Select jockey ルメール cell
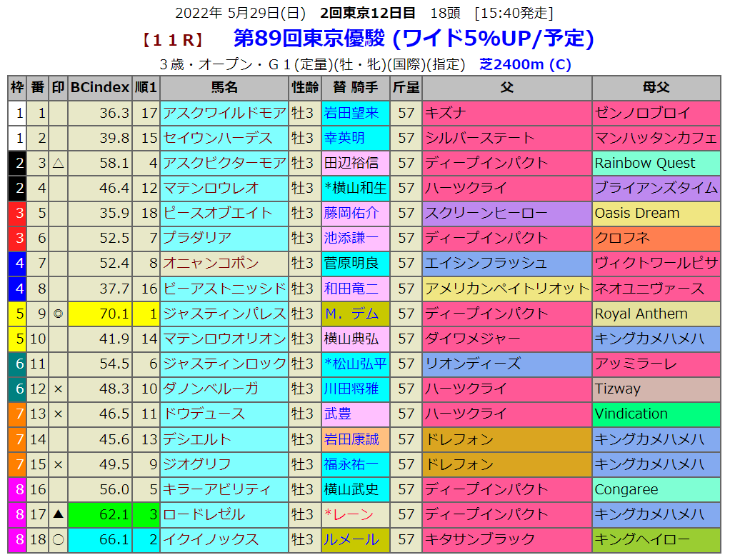 point(351,539)
